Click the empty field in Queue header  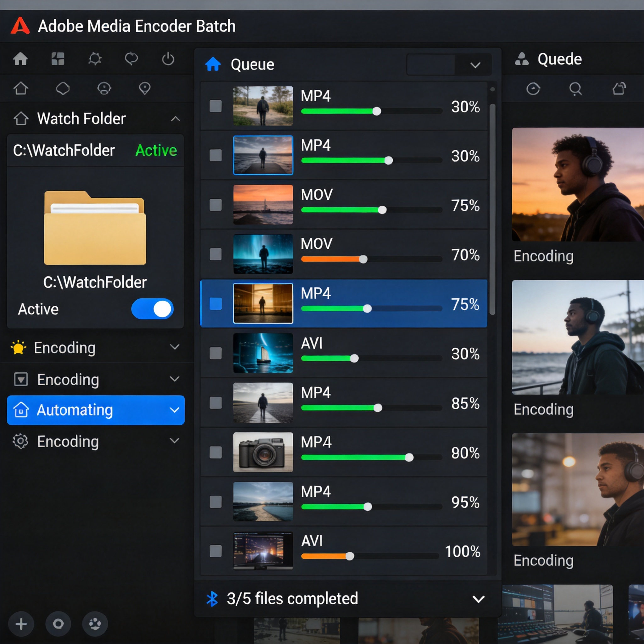coord(431,64)
